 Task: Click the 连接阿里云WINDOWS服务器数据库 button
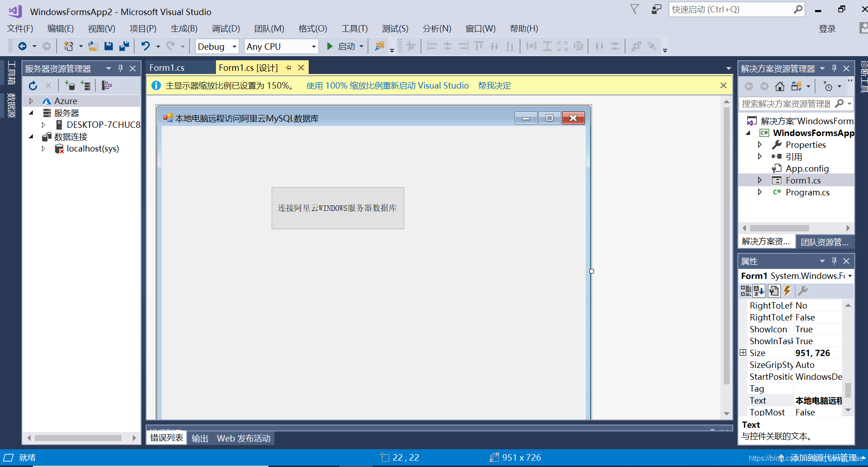[337, 208]
